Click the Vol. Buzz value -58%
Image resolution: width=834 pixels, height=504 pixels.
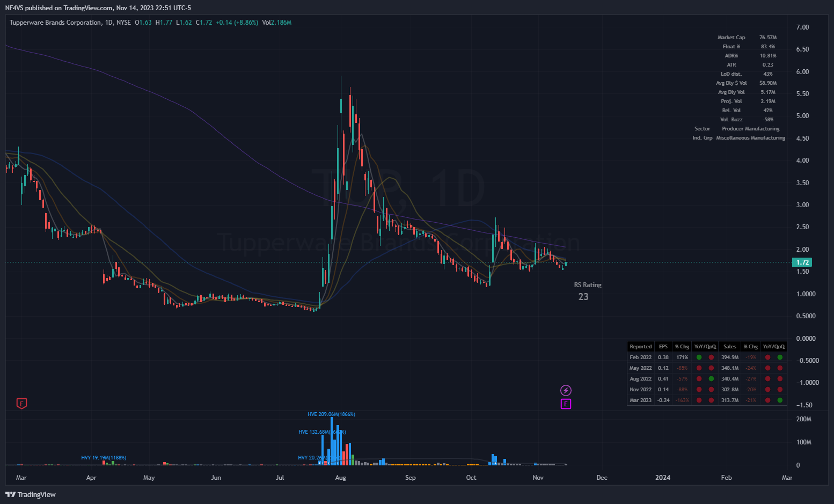coord(768,120)
